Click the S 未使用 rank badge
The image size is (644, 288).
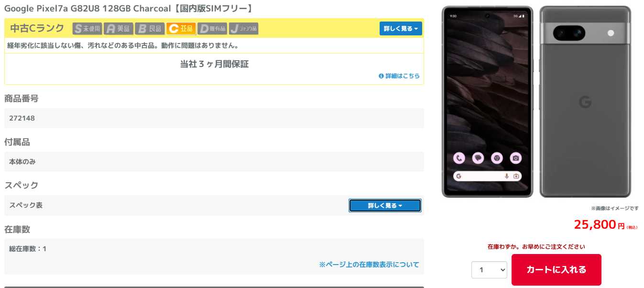87,29
